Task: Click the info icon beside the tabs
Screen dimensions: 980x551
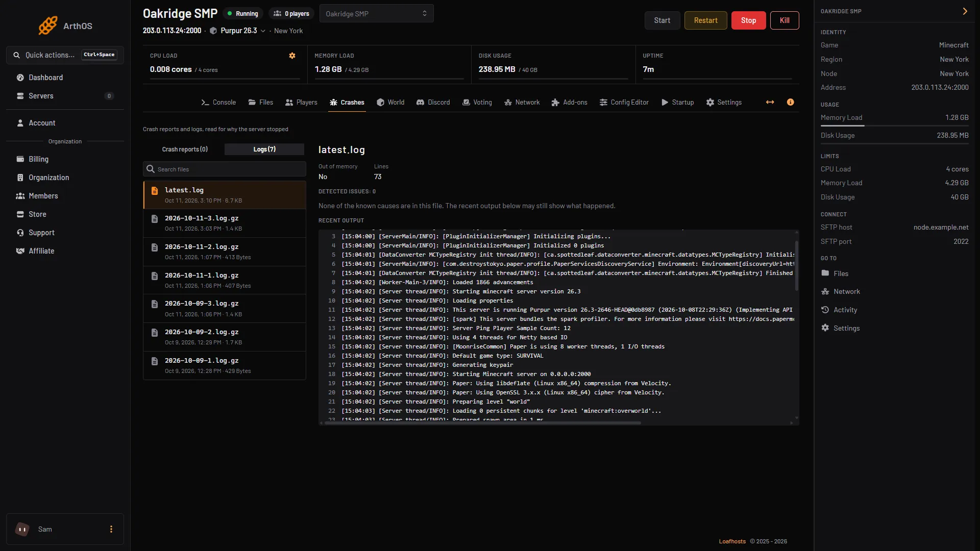Action: pyautogui.click(x=790, y=102)
